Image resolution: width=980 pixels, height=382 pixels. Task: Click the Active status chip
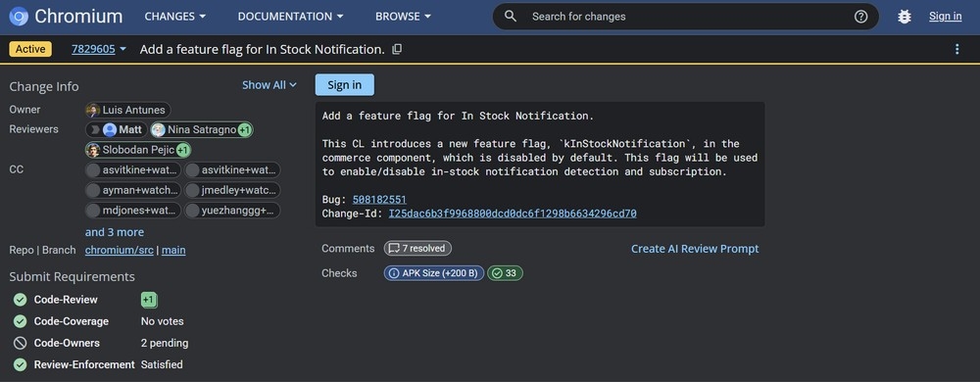point(30,49)
